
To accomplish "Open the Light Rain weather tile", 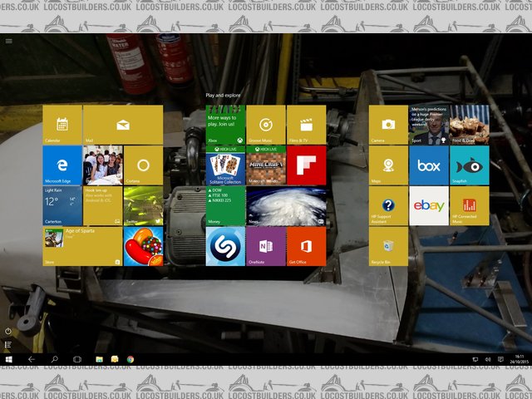I will tap(62, 205).
